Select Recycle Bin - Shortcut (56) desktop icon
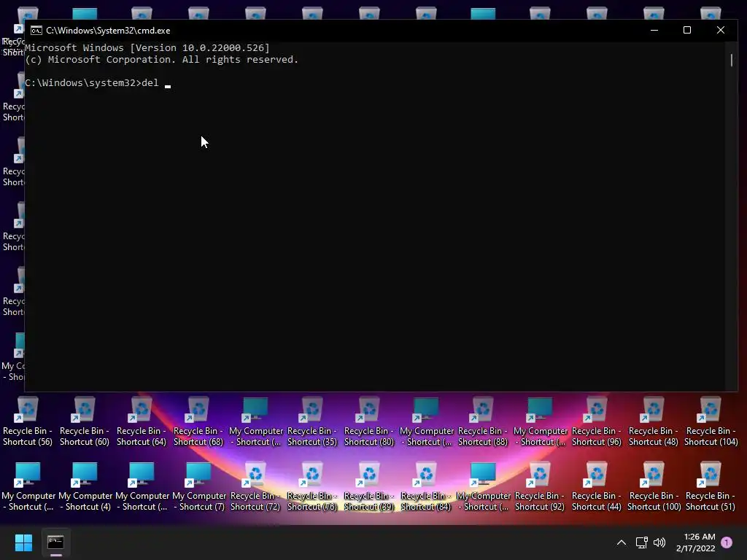747x560 pixels. click(28, 421)
